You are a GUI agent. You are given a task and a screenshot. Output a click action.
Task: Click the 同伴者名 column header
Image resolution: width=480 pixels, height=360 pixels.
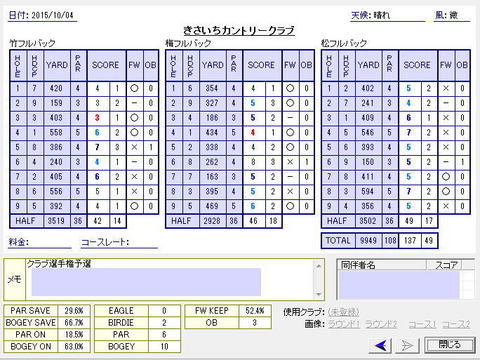382,265
